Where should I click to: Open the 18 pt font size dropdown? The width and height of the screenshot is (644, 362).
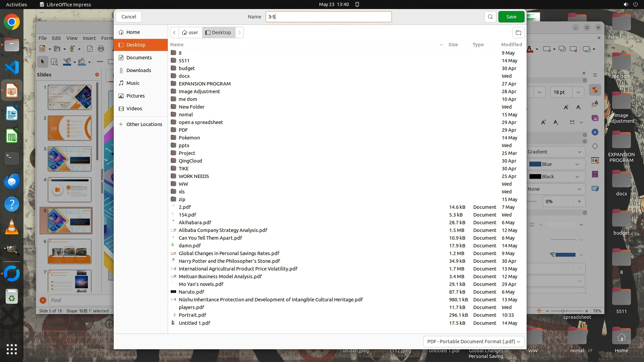(578, 92)
